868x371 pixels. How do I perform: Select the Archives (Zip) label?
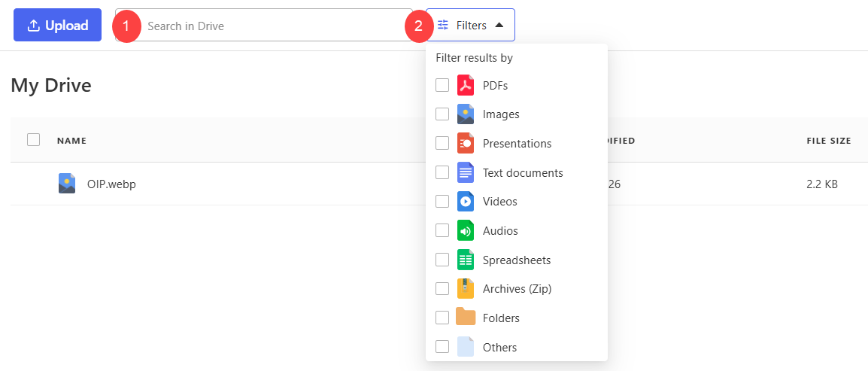click(x=517, y=289)
